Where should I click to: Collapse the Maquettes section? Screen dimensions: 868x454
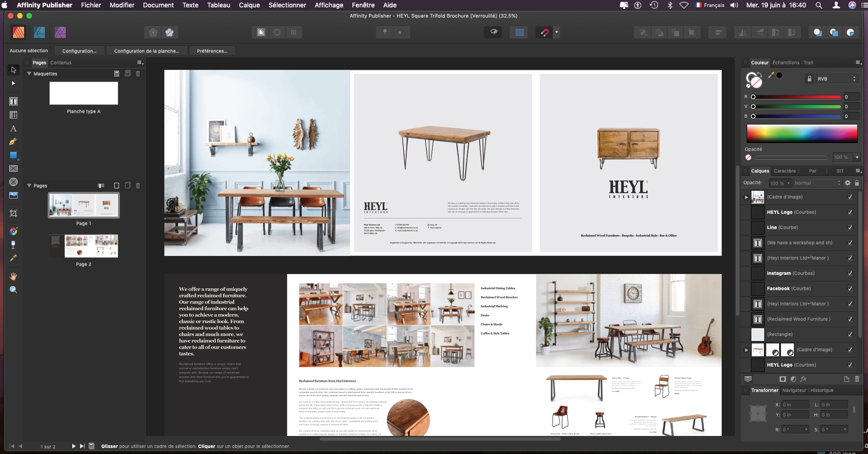pyautogui.click(x=29, y=74)
